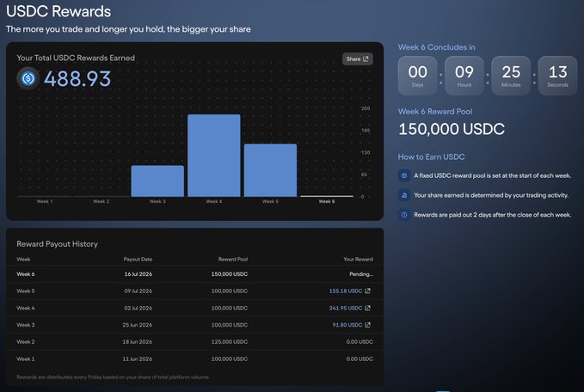Viewport: 584px width, 392px height.
Task: Click the Week 2 reward of 0.00 USDC
Action: 360,341
